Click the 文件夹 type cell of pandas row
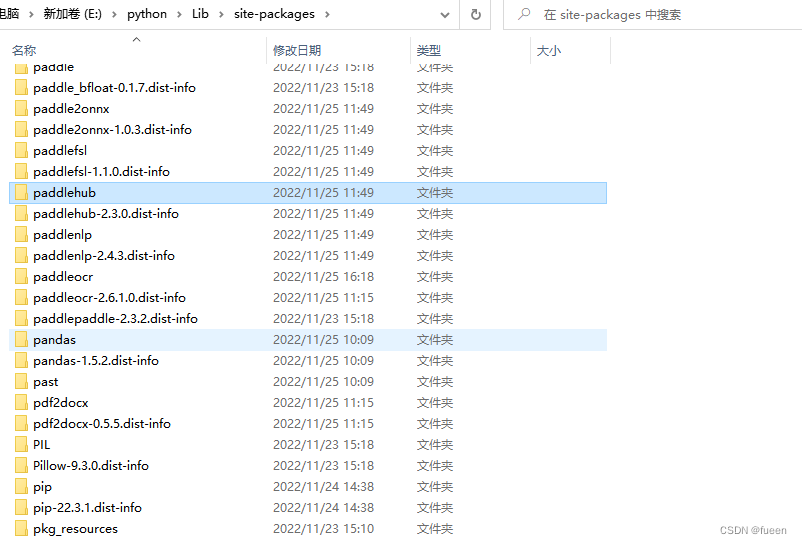 click(435, 340)
